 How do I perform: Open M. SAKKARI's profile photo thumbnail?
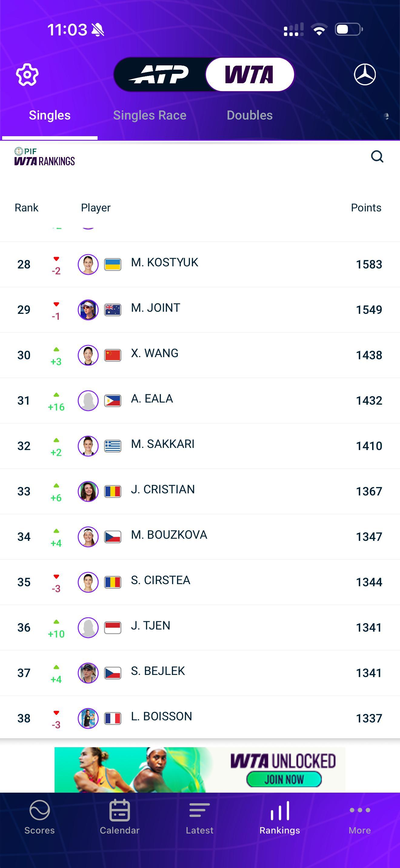coord(88,446)
